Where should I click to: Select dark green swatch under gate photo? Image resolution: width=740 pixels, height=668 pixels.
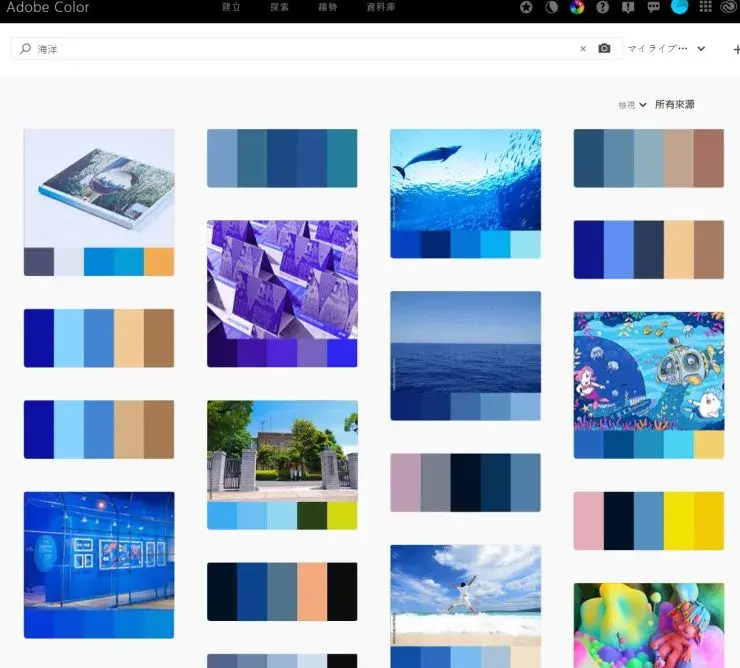pos(312,516)
